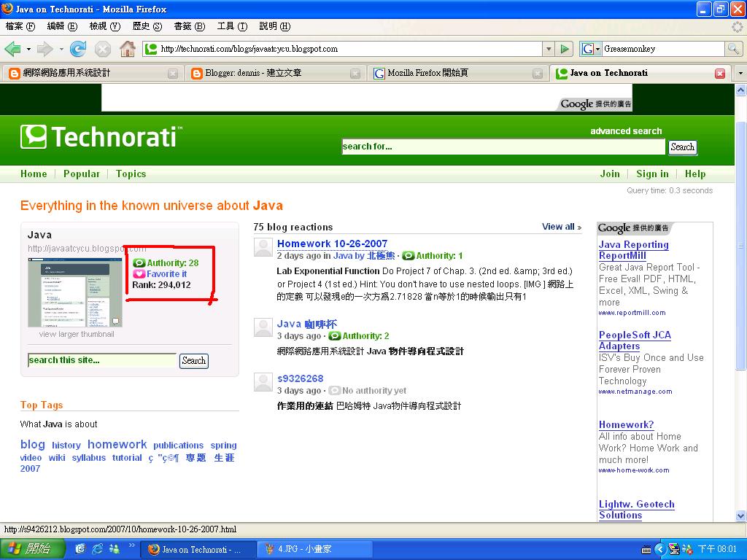Click the green Authority: 28 icon

139,262
